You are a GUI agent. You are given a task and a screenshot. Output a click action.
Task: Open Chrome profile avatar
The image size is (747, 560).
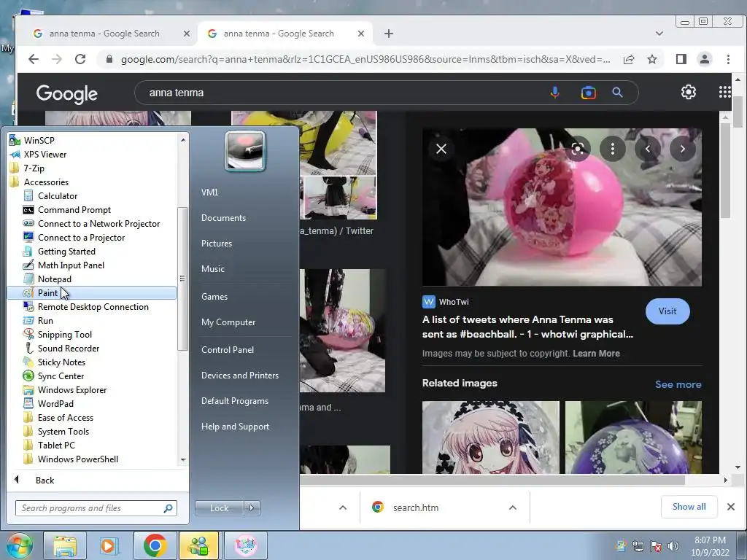(x=704, y=59)
